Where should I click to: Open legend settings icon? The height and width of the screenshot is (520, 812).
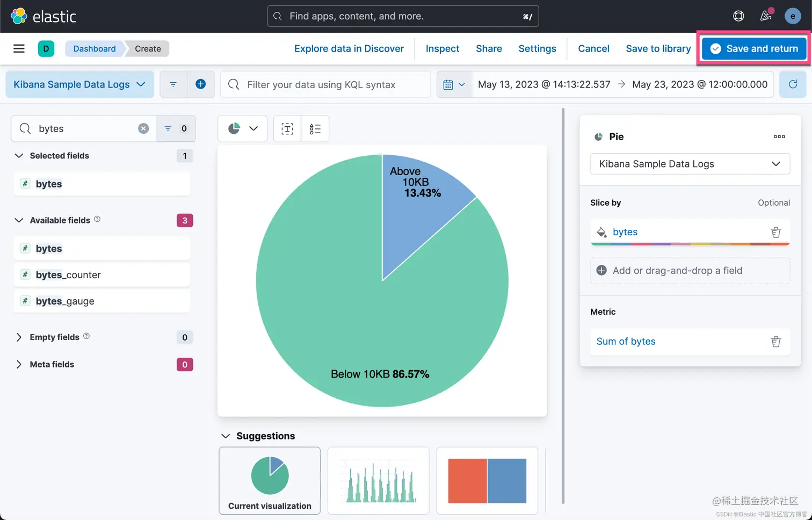point(315,129)
